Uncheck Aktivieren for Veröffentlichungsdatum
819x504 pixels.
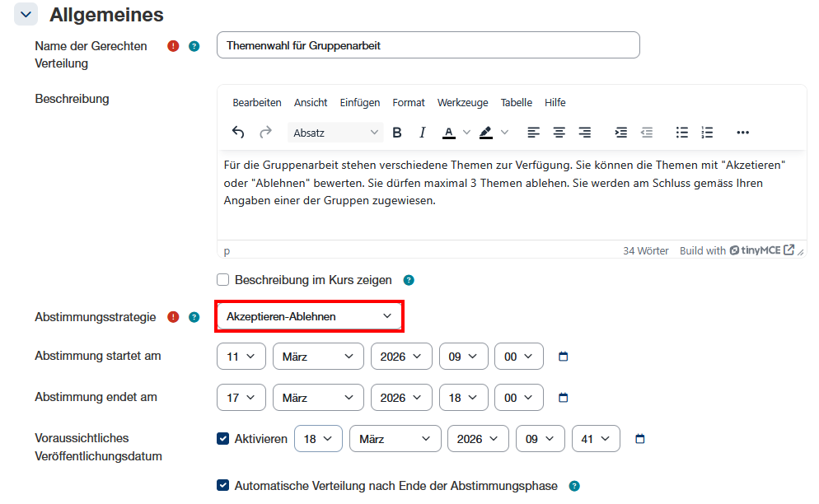[222, 439]
